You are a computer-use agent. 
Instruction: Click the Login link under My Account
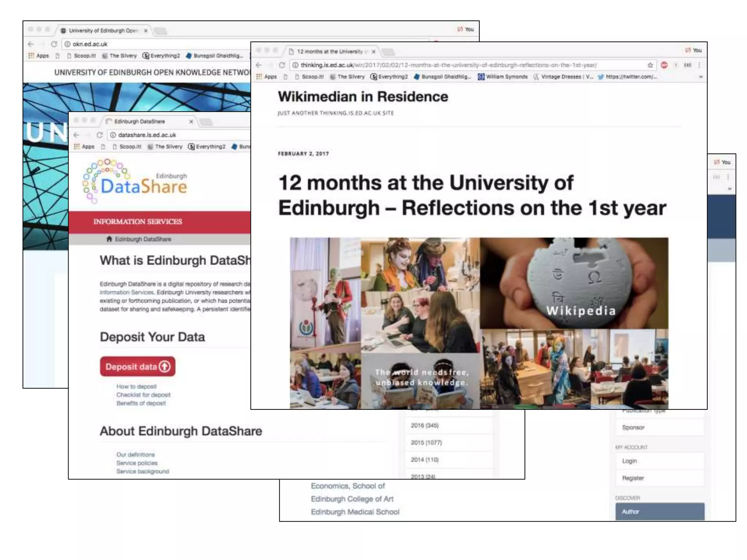point(629,461)
